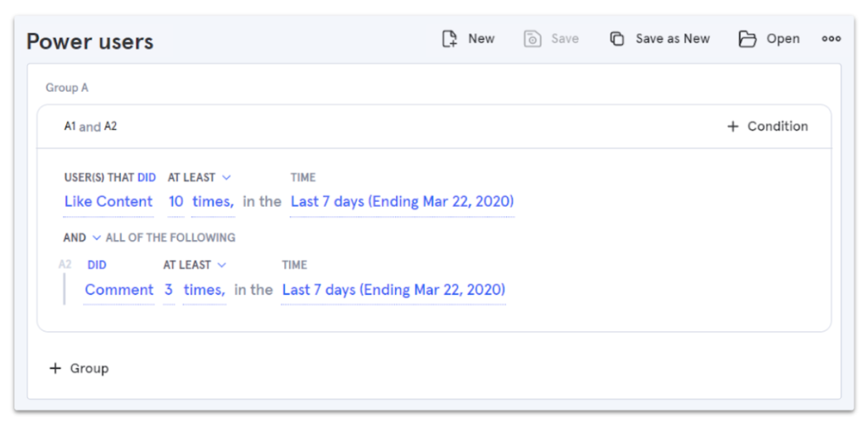Screen dimensions: 868x423
Task: Change the time range for Like Content
Action: [x=402, y=202]
